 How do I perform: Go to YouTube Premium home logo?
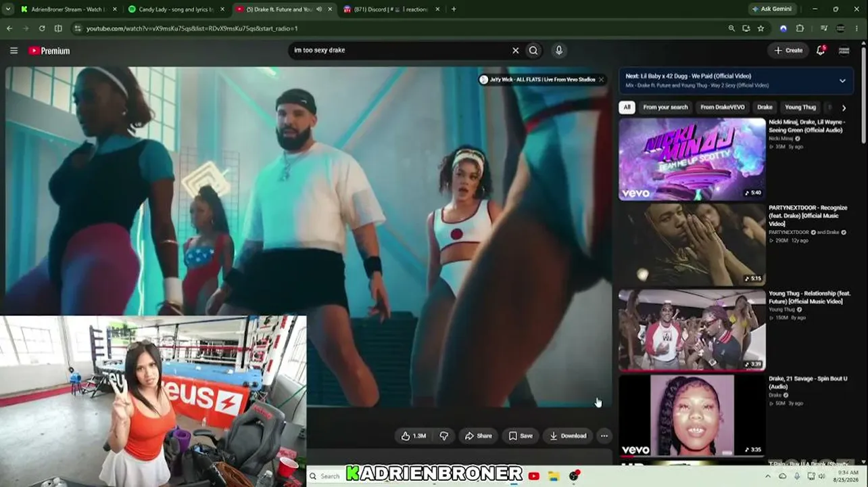[49, 51]
